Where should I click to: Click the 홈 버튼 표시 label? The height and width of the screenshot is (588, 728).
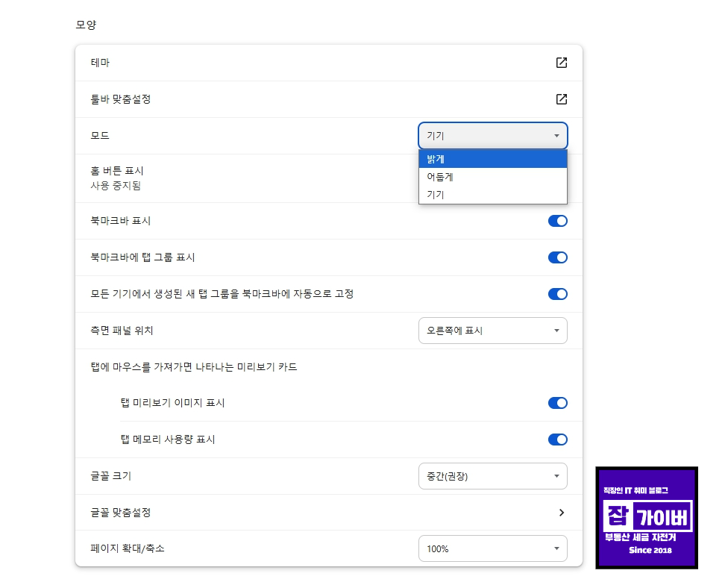click(x=117, y=171)
